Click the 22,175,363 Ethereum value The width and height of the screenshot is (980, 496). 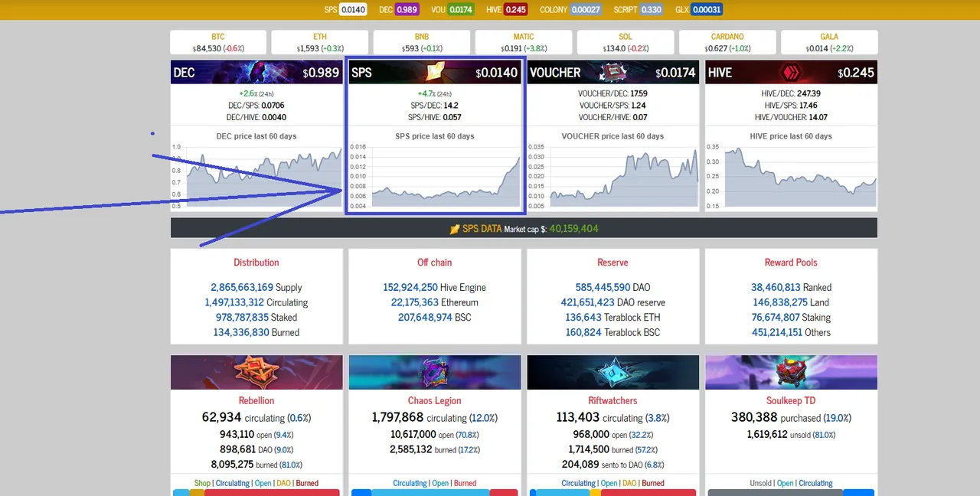click(x=414, y=302)
